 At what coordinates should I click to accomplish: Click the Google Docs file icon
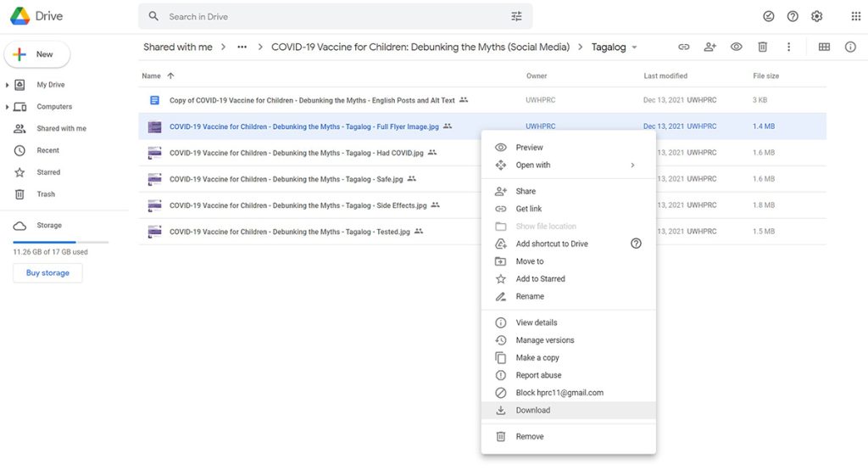tap(154, 100)
